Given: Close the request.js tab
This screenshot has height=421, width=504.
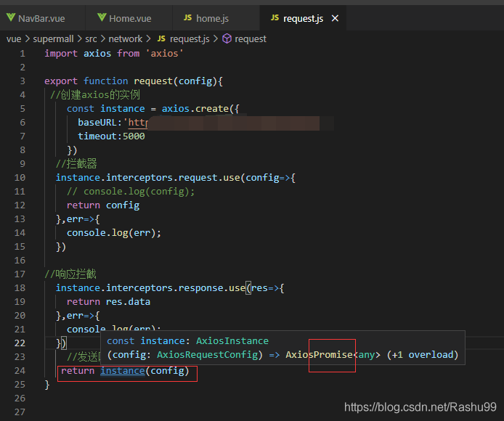Looking at the screenshot, I should 335,18.
